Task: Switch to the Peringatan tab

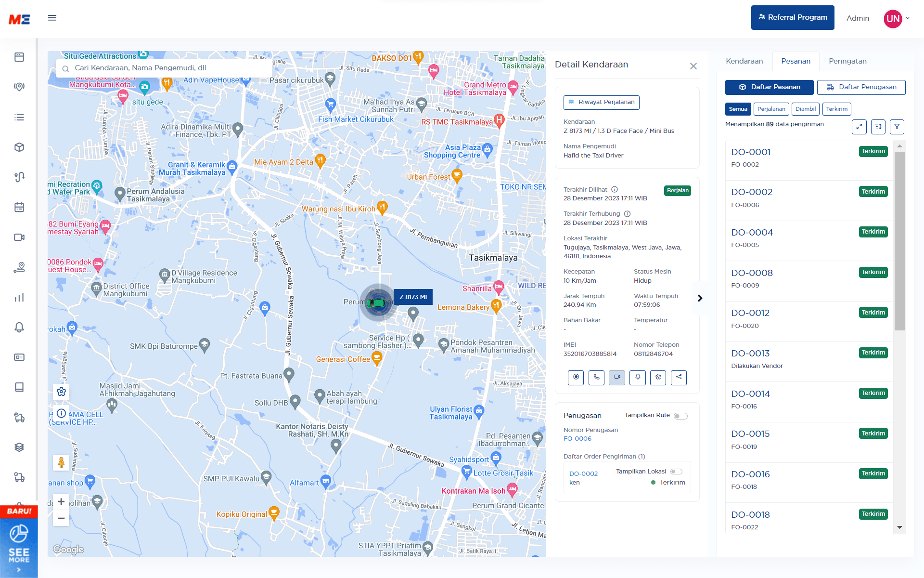Action: pos(847,61)
